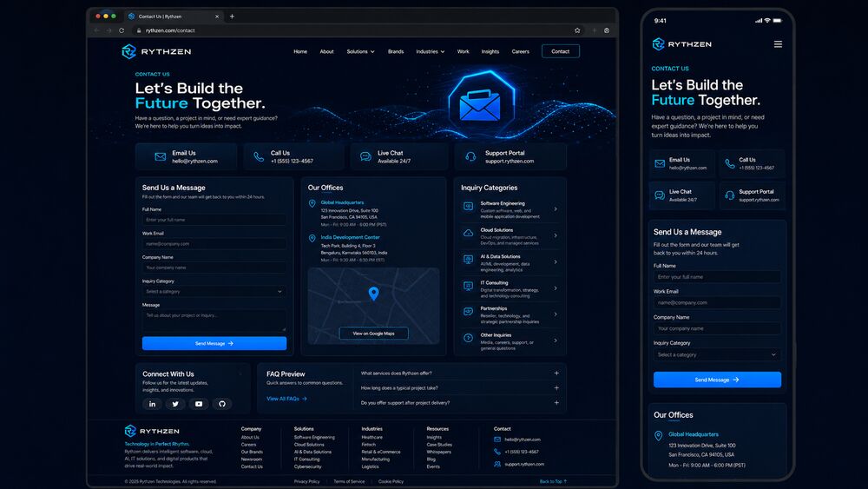Click the desktop Full Name input field
The width and height of the screenshot is (868, 489).
pos(214,220)
